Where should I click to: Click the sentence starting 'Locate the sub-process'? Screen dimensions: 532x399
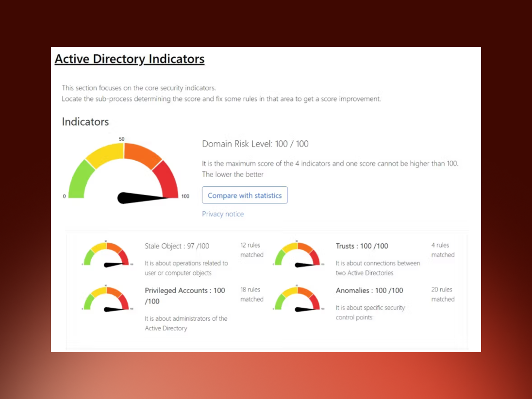(x=221, y=99)
